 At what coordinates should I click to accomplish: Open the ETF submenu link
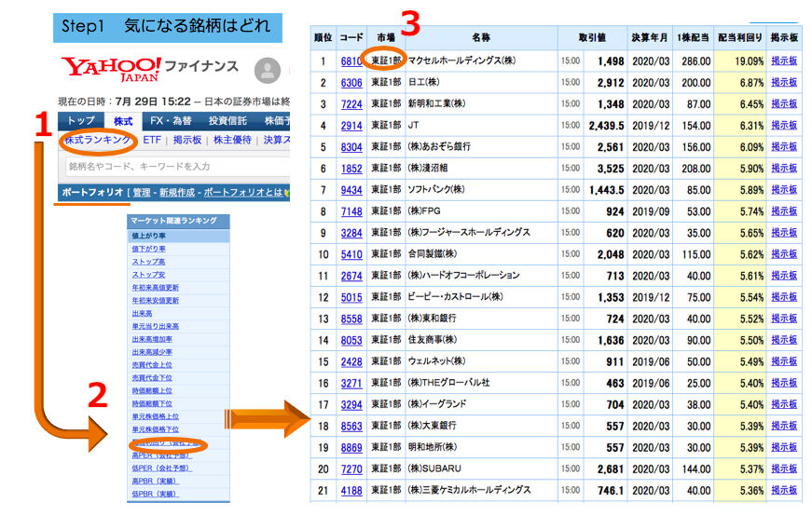tap(152, 140)
